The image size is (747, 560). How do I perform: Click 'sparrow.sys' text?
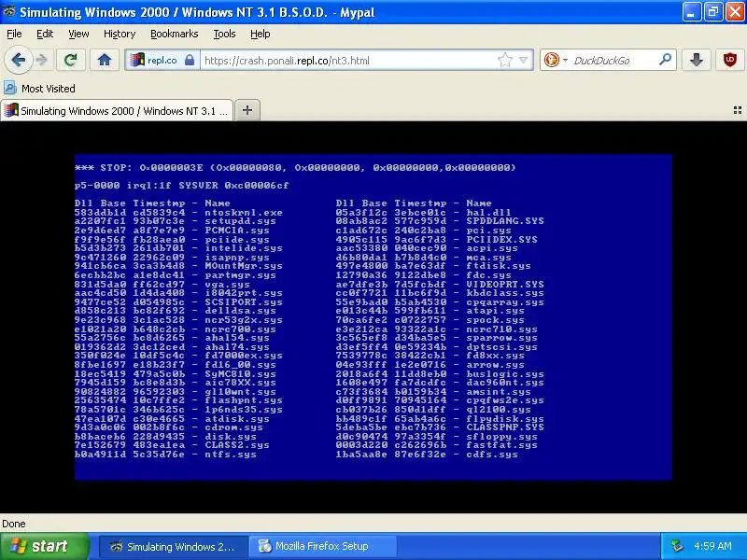[501, 338]
